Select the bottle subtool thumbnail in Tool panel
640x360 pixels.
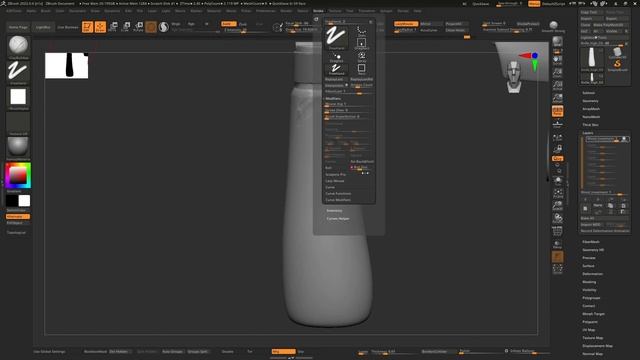click(591, 58)
